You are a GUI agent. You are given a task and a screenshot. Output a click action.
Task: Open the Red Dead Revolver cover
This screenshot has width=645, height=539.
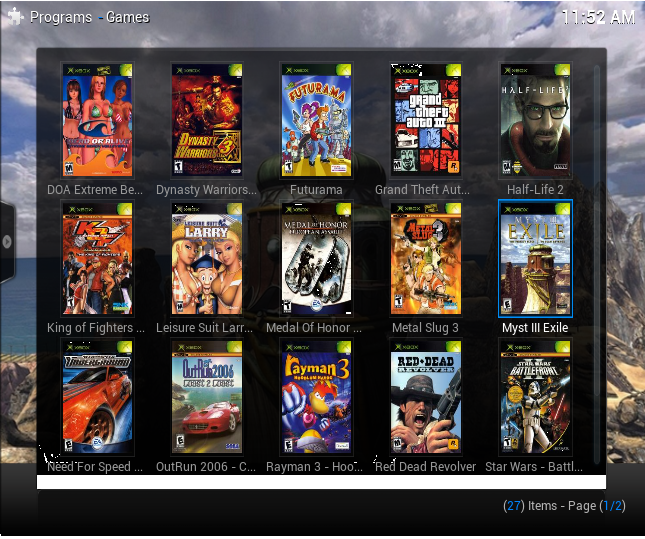click(x=426, y=397)
